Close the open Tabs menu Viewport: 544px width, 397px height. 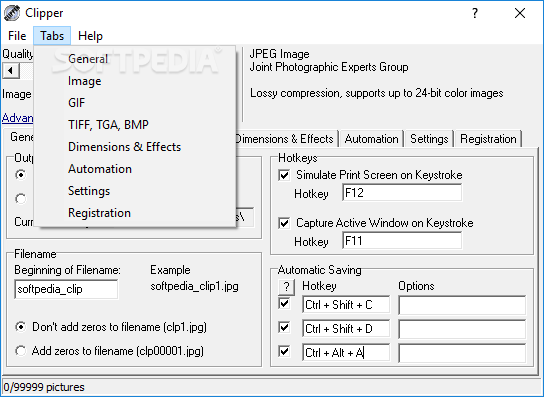click(x=52, y=36)
